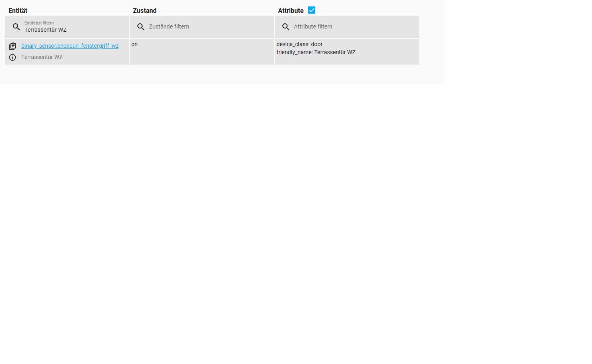Select the Zustand column header
This screenshot has height=364, width=592.
point(145,10)
